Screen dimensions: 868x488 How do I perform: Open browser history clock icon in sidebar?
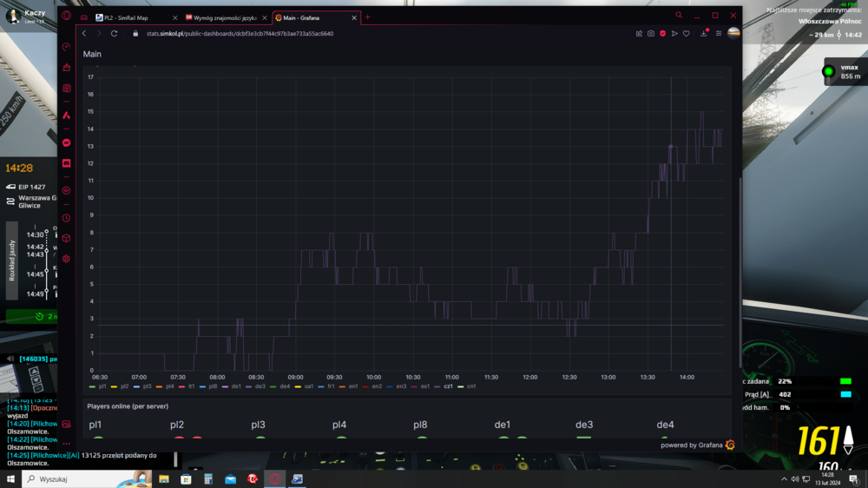[66, 218]
